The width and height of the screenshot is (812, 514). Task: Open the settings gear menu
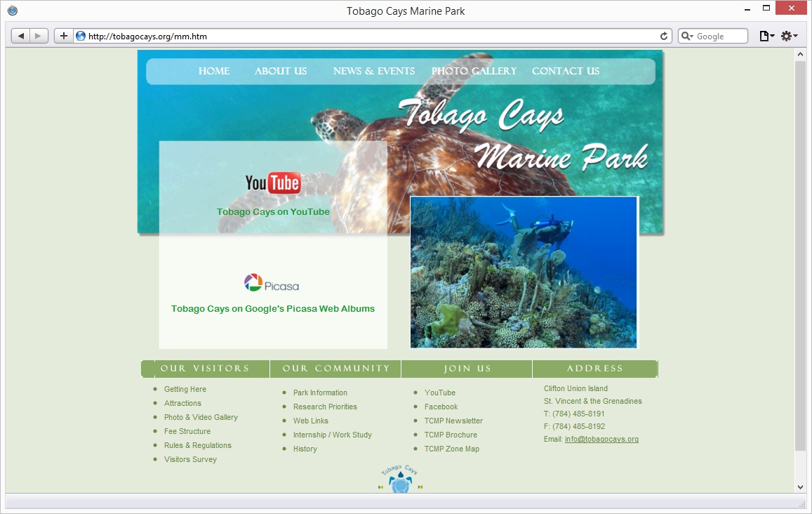coord(790,36)
